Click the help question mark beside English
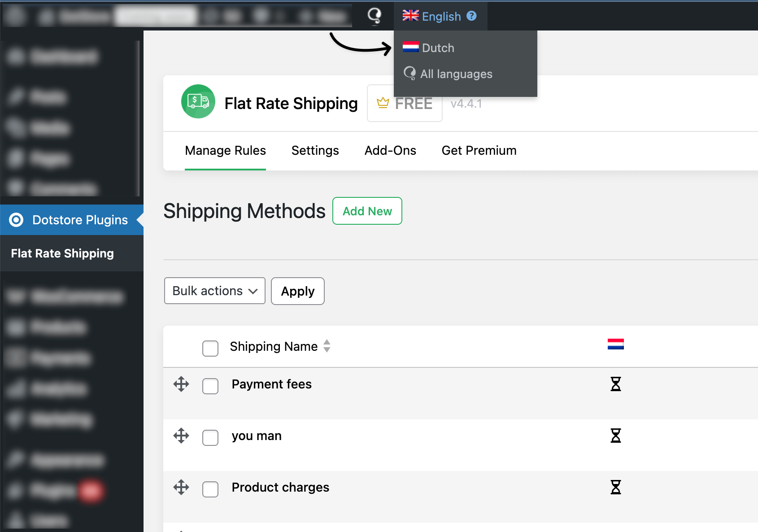Image resolution: width=758 pixels, height=532 pixels. pyautogui.click(x=471, y=16)
